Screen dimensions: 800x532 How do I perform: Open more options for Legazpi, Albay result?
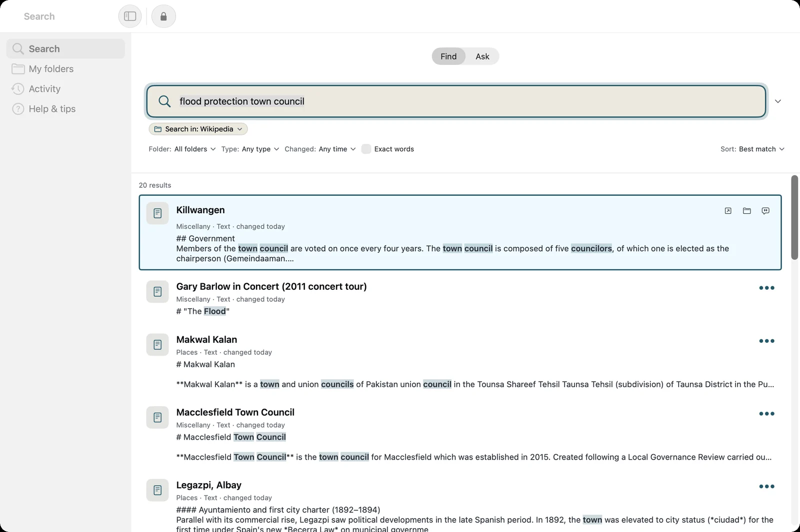click(766, 487)
